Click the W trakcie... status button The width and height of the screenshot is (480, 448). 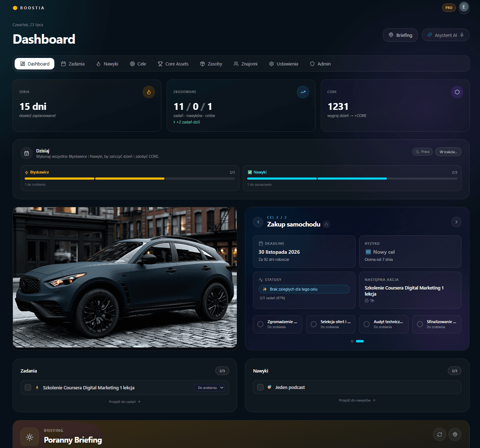tap(448, 152)
